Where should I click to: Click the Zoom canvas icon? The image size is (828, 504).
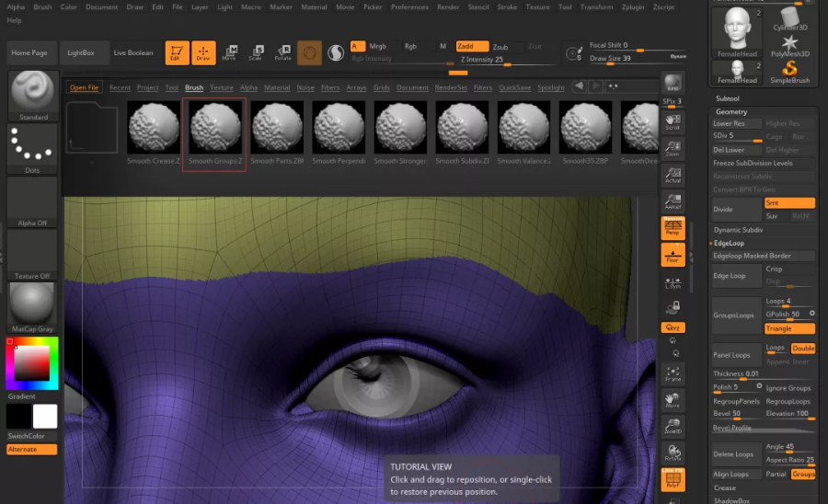673,148
